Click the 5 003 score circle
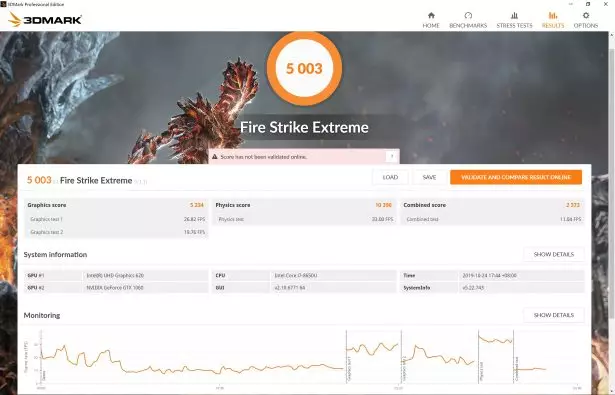Viewport: 615px width, 395px height. (304, 68)
